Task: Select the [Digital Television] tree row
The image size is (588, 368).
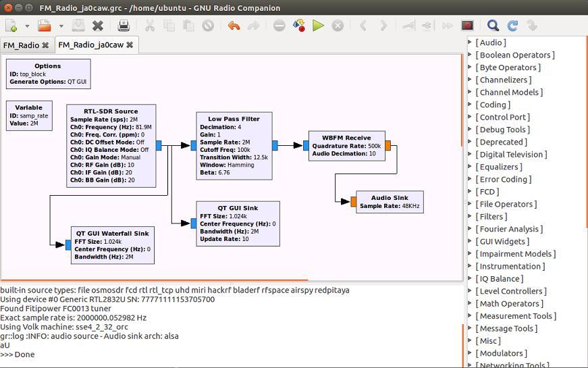Action: coord(511,155)
